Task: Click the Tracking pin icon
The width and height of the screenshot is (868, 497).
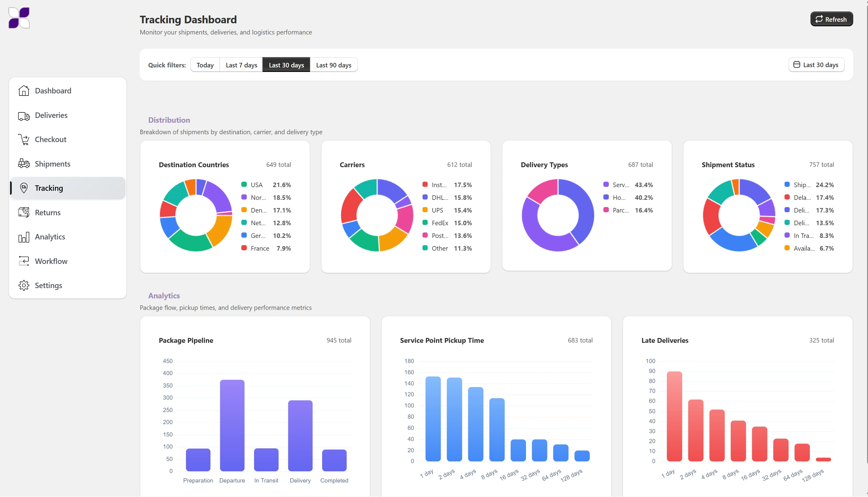Action: (24, 188)
